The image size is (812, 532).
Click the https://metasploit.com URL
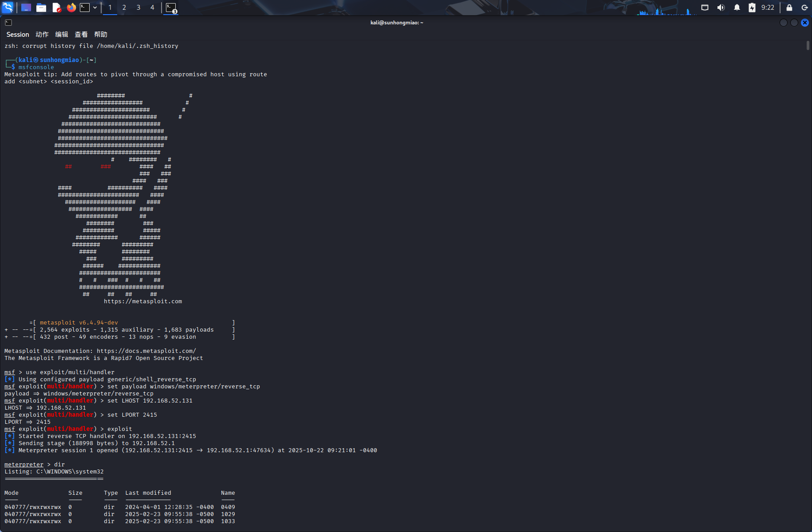[x=143, y=301]
